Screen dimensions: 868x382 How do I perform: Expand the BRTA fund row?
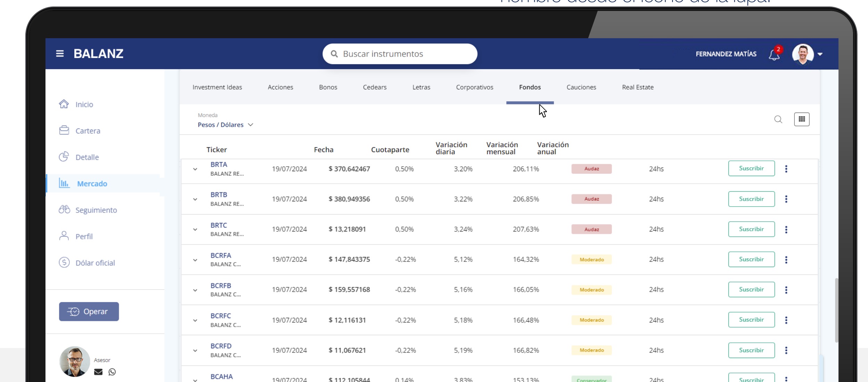click(195, 169)
